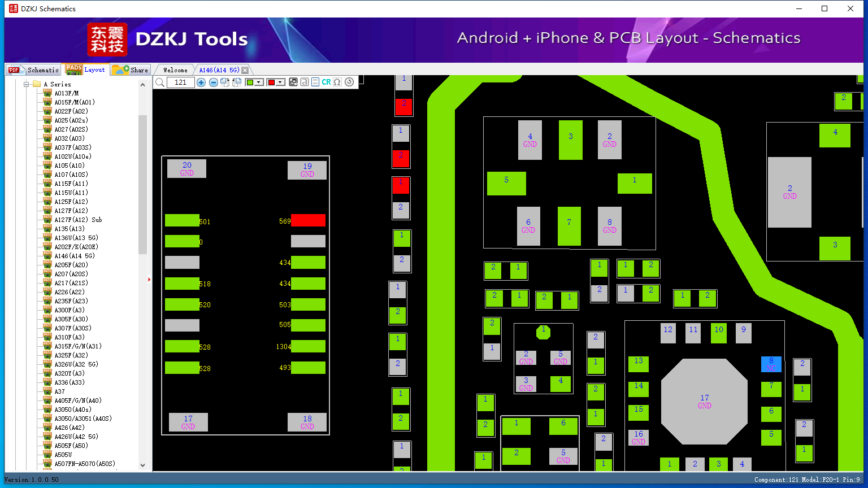Select A326U(A32 5G) tree item
Screen dimensions: 868x488
click(76, 364)
